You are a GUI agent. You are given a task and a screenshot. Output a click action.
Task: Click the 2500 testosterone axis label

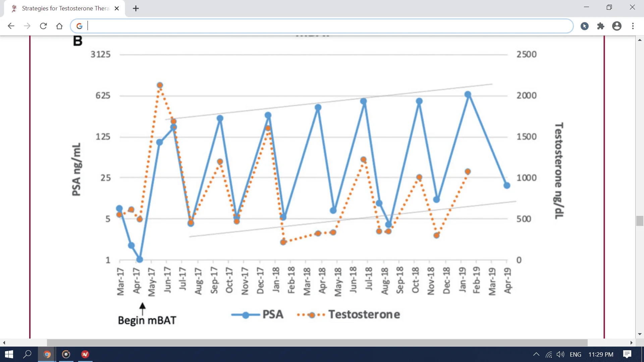coord(527,54)
